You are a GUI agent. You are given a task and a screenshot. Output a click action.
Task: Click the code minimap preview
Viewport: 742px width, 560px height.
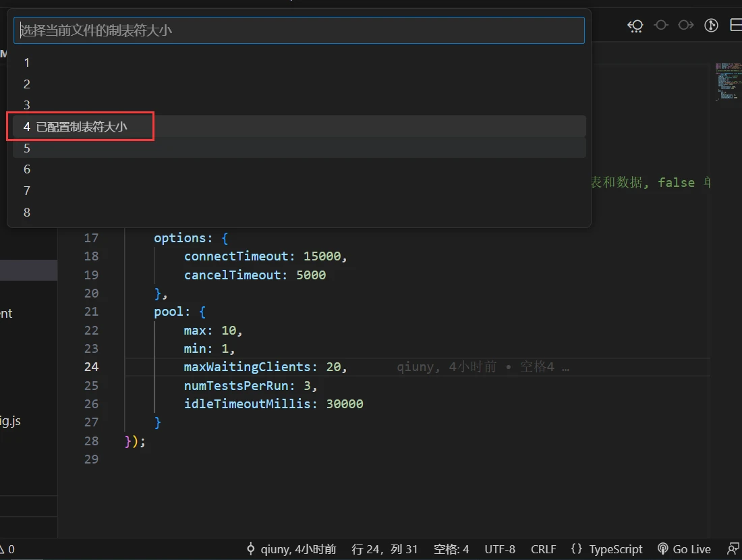point(727,81)
